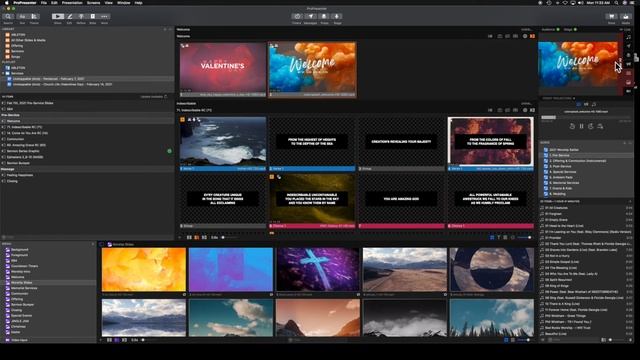Open the Apple menu
640x360 pixels.
(6, 2)
